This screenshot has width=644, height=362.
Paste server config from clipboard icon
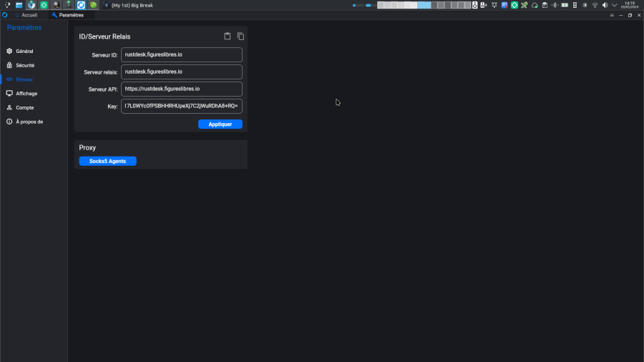click(227, 36)
